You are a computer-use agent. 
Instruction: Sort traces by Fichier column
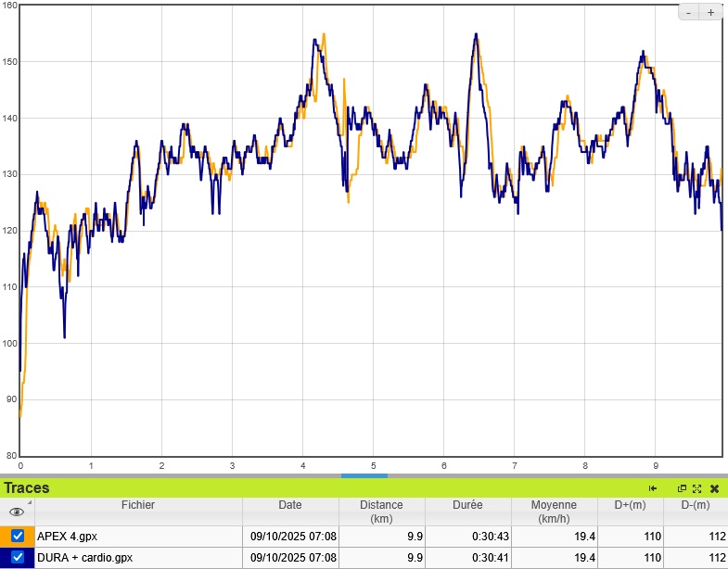click(138, 505)
